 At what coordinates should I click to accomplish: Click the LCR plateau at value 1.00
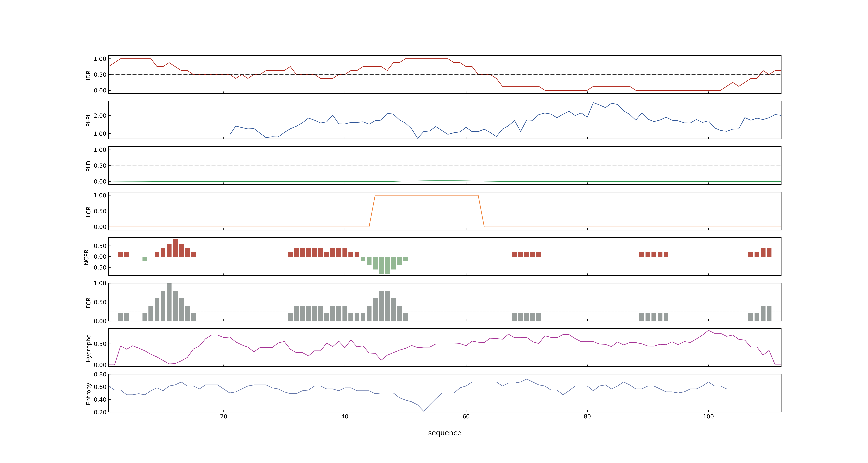coord(427,195)
